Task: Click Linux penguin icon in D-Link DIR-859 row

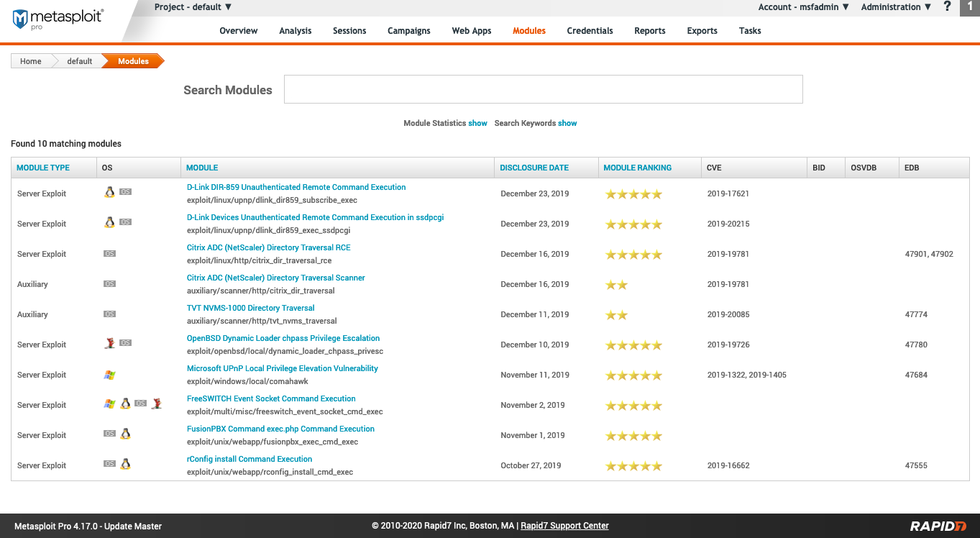Action: (109, 192)
